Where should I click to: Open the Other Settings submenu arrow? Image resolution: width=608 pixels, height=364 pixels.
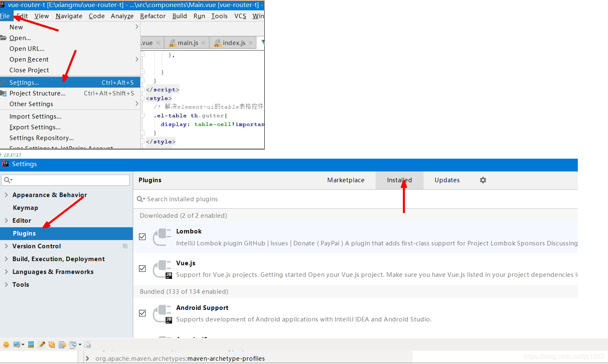pyautogui.click(x=137, y=104)
